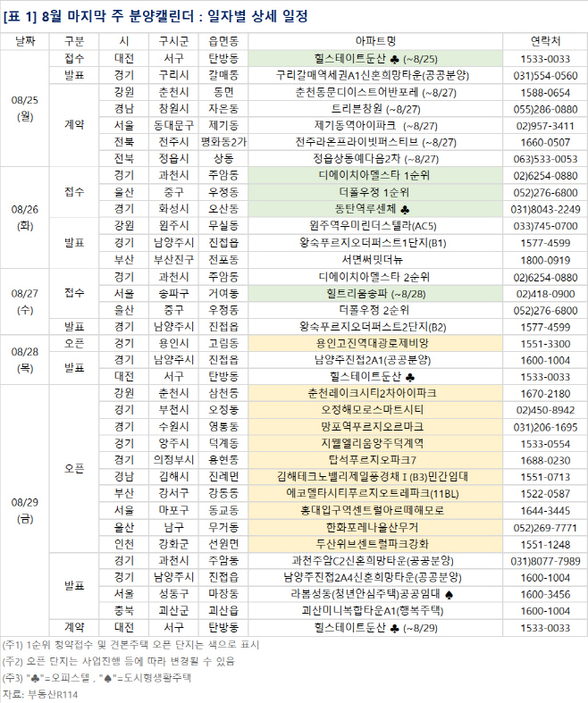The image size is (588, 703).
Task: Click phone number '1588-0654'
Action: tap(545, 93)
